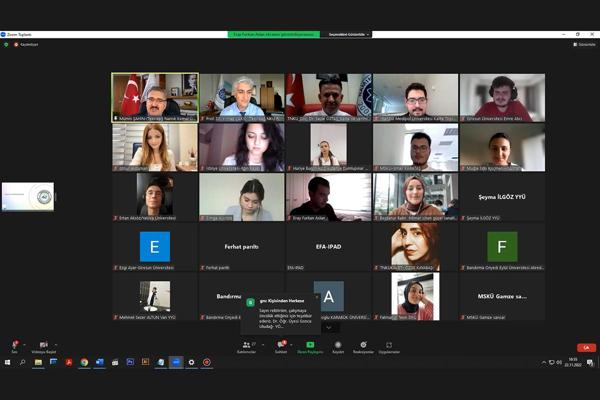Click the green encryption shield icon
The height and width of the screenshot is (400, 600).
6,44
